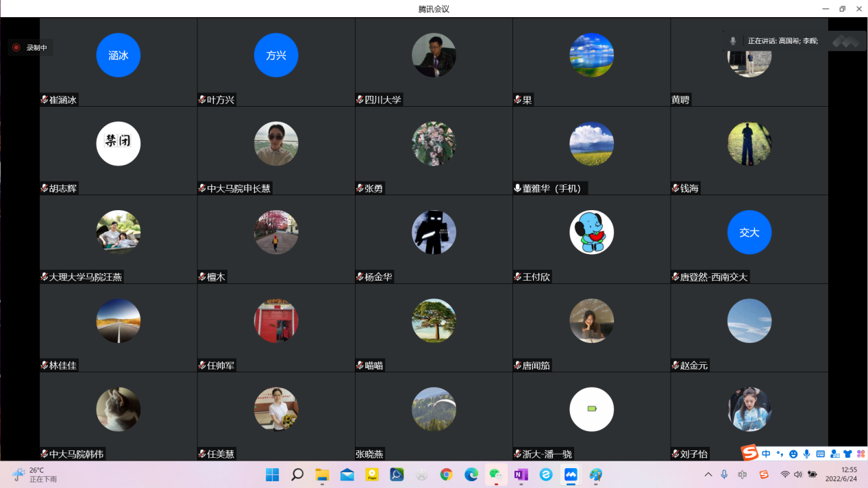Expand the system tray hidden icons chevron
The image size is (868, 488).
[708, 474]
